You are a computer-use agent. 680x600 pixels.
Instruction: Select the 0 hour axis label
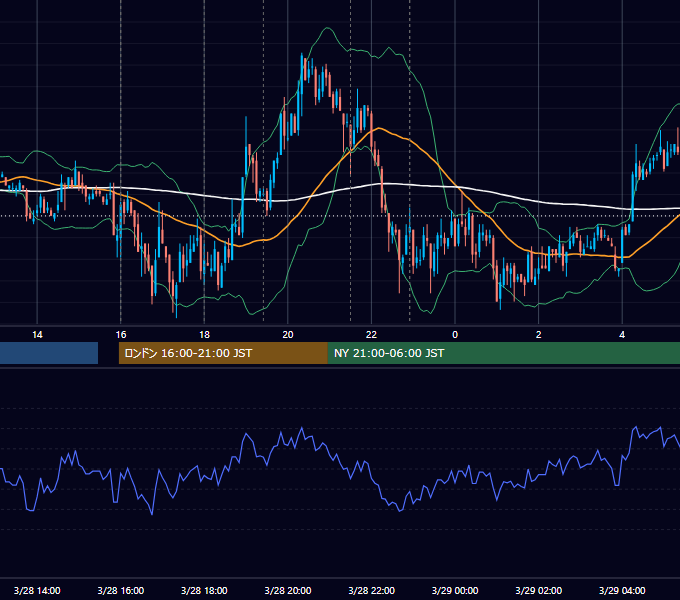point(455,334)
